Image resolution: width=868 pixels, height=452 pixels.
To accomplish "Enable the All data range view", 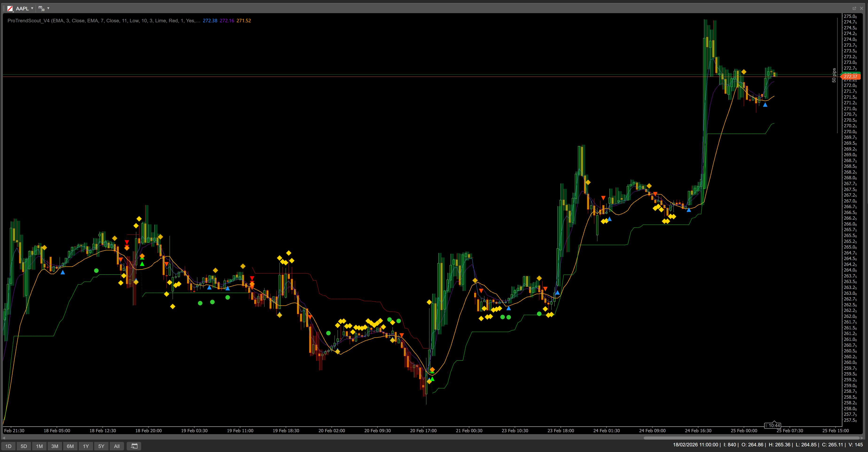I will (x=117, y=446).
